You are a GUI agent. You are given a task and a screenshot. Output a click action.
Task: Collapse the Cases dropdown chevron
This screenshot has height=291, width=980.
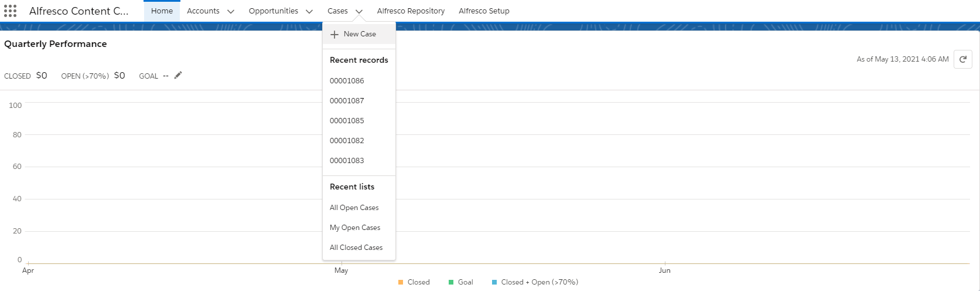click(359, 12)
